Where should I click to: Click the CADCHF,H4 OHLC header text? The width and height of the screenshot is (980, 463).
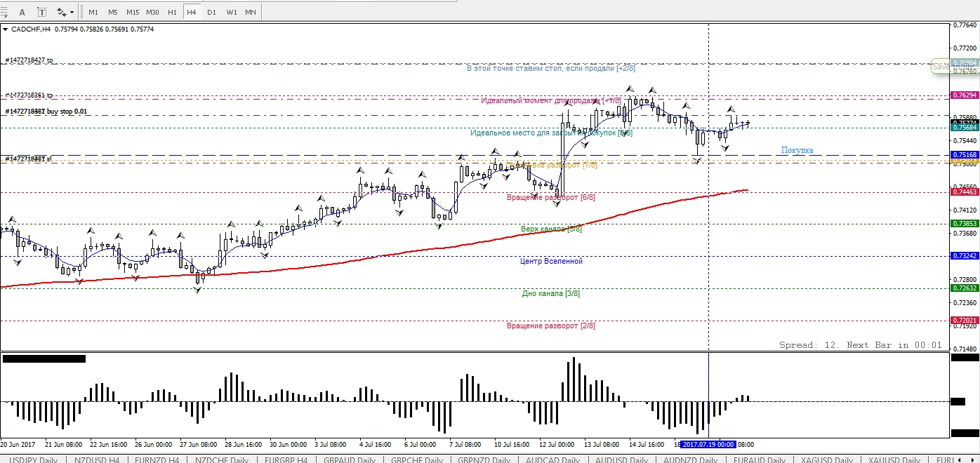(82, 29)
